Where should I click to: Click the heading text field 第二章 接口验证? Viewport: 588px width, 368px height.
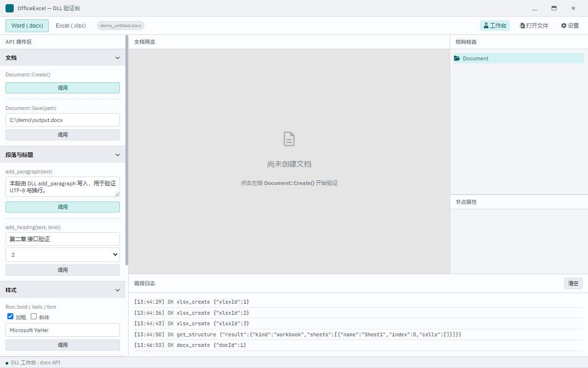pos(62,239)
